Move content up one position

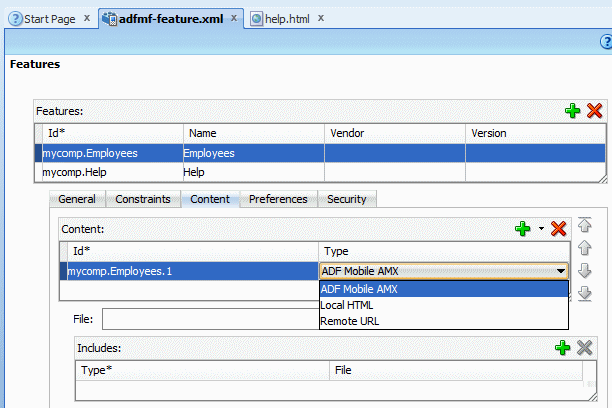(x=586, y=248)
